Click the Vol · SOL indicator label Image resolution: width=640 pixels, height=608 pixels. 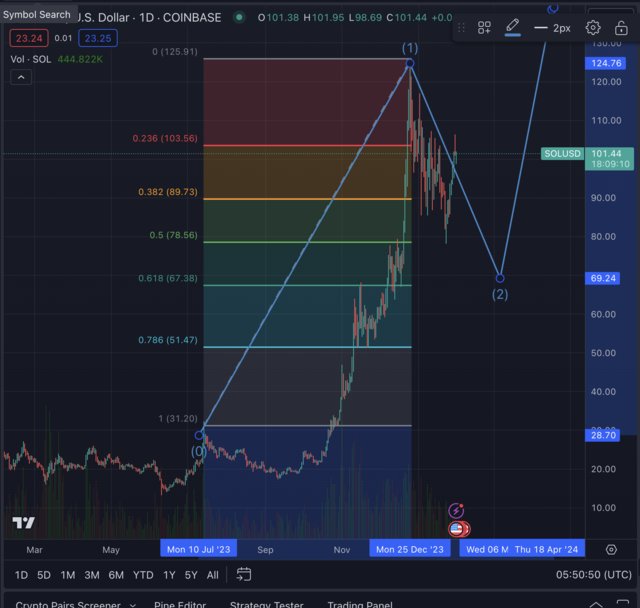click(x=31, y=59)
